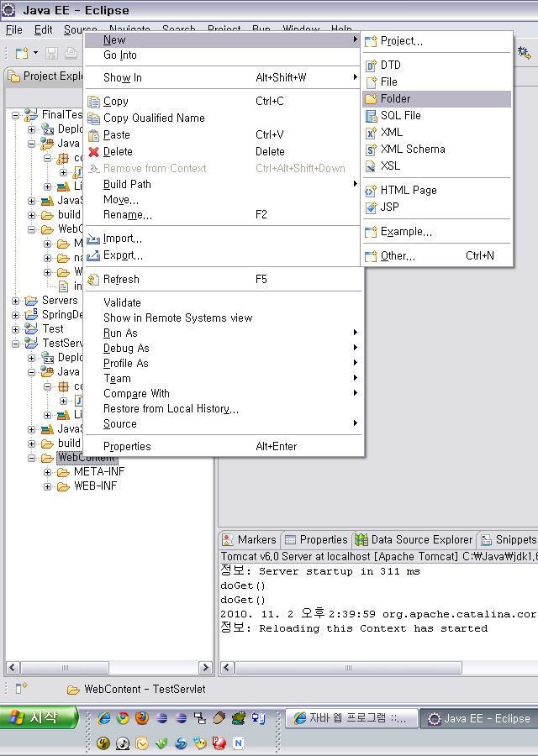Click the console's left scroll arrow
Screen dimensions: 538x756
pos(227,668)
